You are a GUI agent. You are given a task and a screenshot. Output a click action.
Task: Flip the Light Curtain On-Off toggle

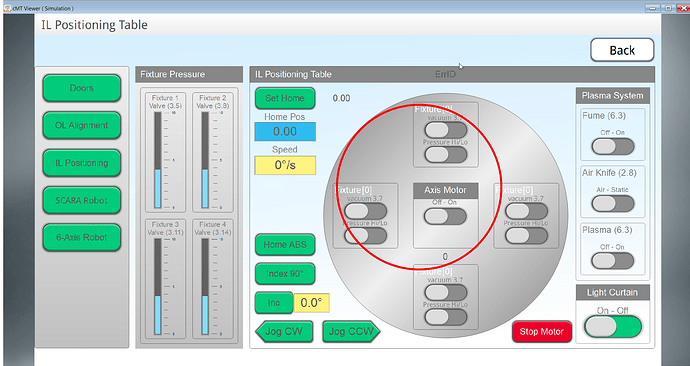pos(613,327)
